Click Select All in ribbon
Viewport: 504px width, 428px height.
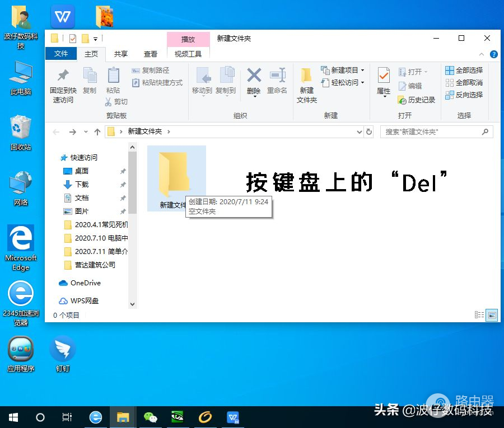(464, 70)
